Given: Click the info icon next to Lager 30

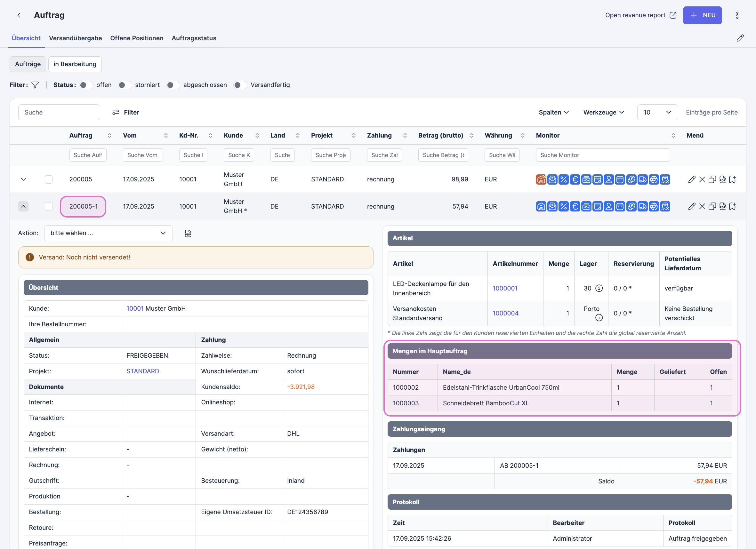Looking at the screenshot, I should click(599, 288).
